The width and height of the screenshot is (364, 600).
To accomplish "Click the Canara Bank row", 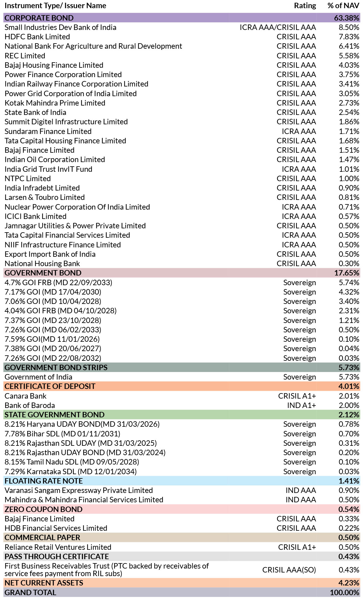I will [x=182, y=396].
